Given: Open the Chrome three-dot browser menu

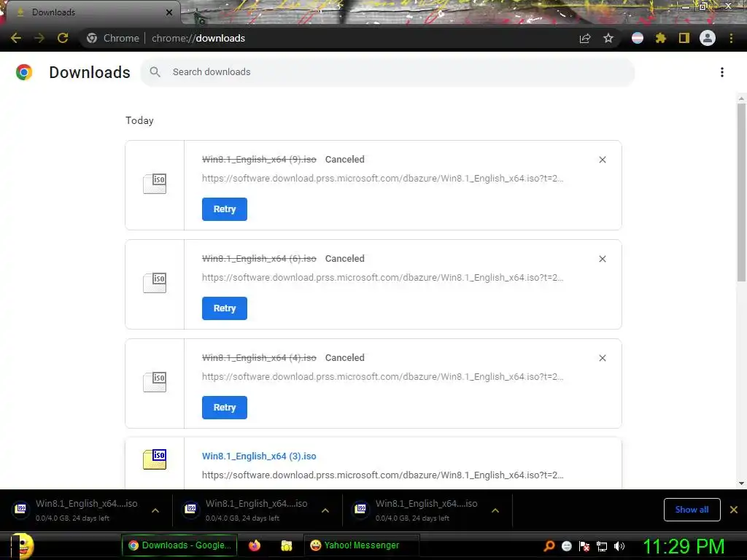Looking at the screenshot, I should pyautogui.click(x=731, y=38).
